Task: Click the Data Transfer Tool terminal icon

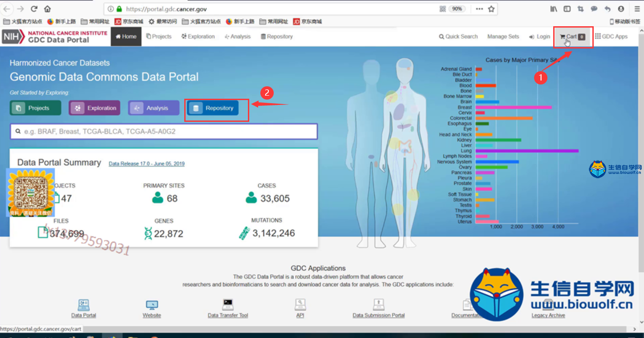Action: point(228,305)
